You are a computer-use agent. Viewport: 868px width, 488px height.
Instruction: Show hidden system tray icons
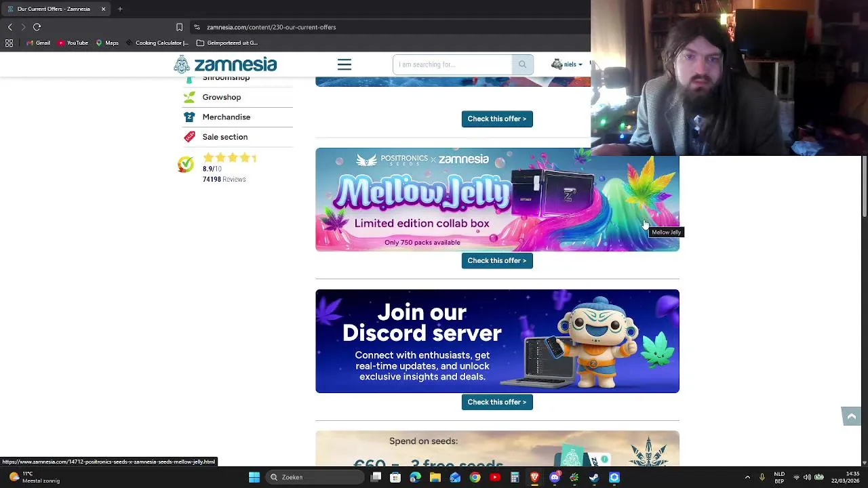coord(747,477)
